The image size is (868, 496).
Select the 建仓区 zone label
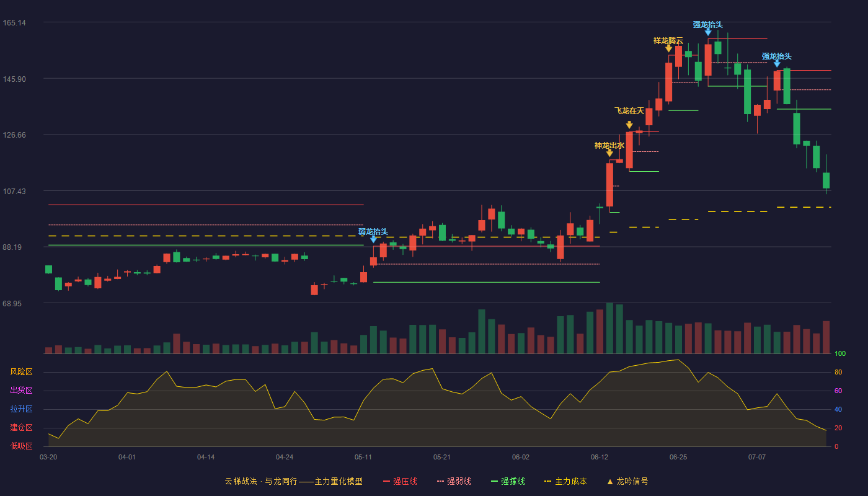pyautogui.click(x=22, y=428)
